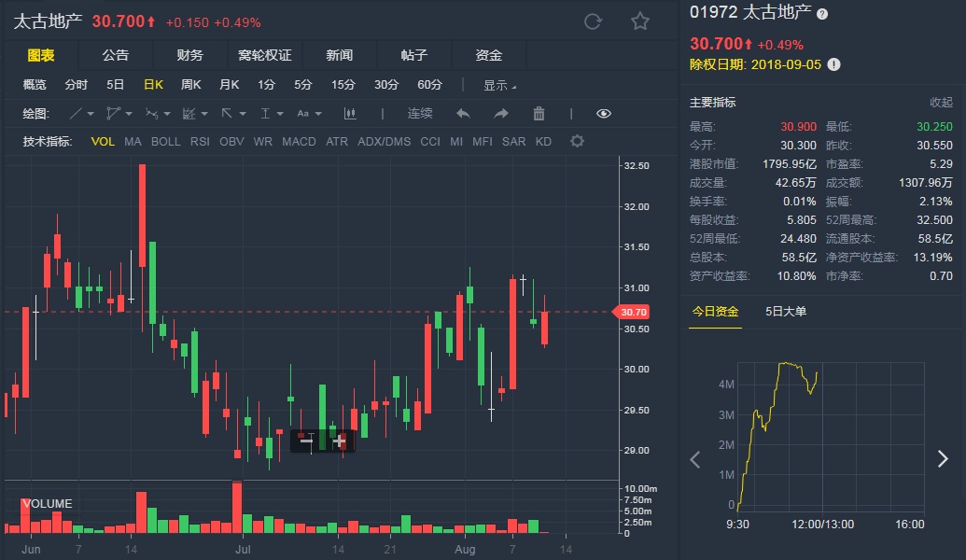The image size is (966, 560).
Task: Select the vertical measure tool
Action: [265, 113]
